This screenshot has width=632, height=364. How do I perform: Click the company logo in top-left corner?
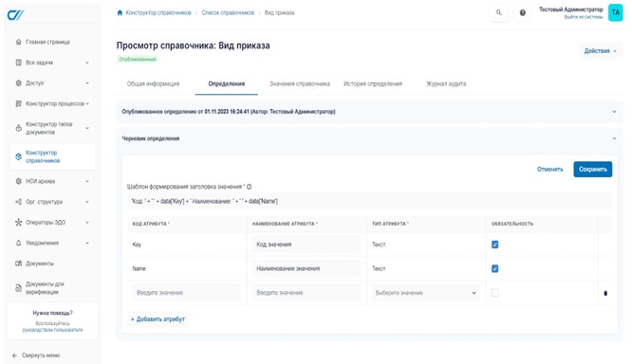pos(16,15)
